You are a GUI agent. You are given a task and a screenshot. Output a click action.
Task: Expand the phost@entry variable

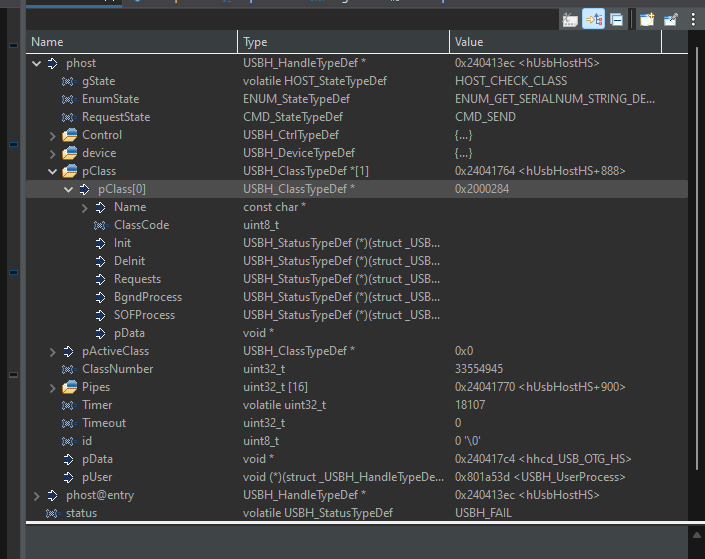[37, 495]
